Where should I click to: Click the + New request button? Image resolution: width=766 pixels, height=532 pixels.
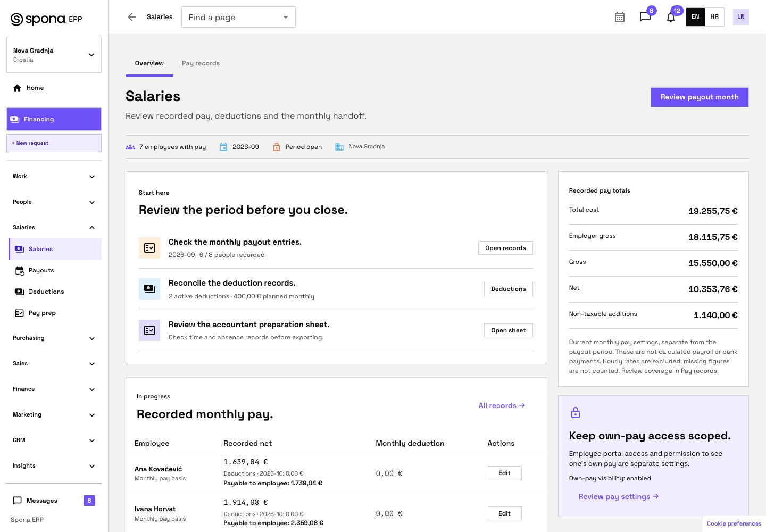point(54,143)
